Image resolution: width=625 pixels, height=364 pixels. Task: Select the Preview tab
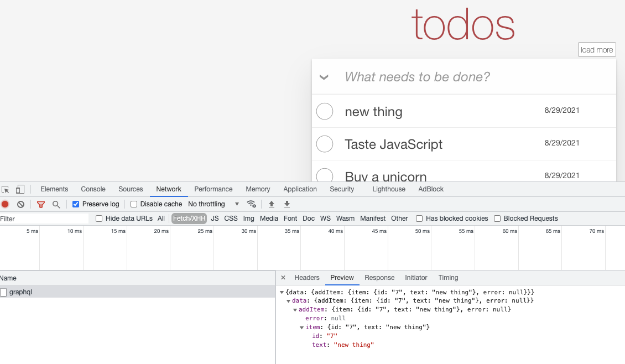342,278
